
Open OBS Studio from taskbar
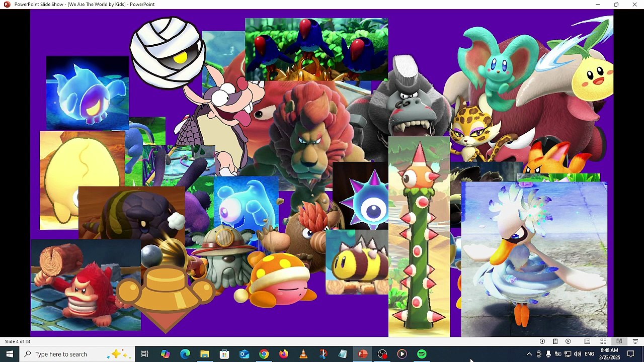382,354
